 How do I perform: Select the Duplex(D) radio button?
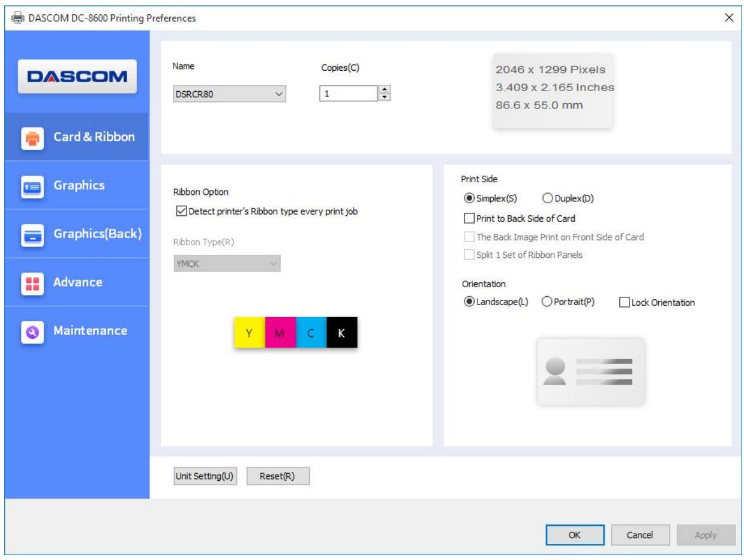coord(547,198)
